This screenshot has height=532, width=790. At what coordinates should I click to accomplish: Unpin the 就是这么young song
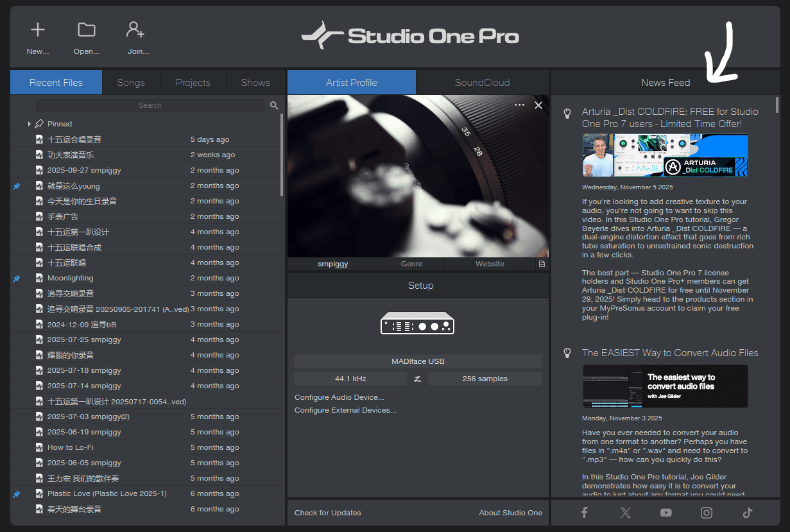(17, 186)
